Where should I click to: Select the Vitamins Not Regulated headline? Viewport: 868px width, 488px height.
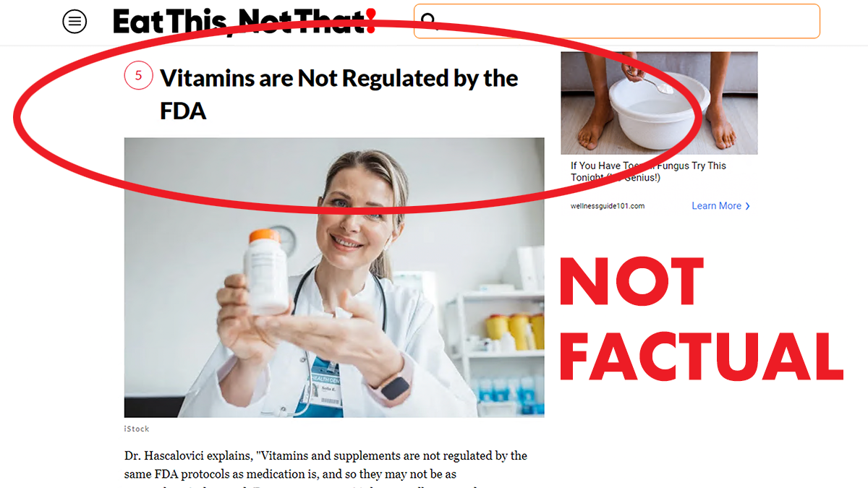(x=339, y=94)
